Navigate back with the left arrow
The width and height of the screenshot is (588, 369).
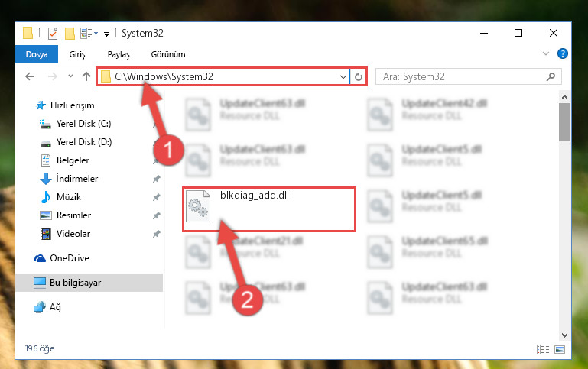coord(30,76)
